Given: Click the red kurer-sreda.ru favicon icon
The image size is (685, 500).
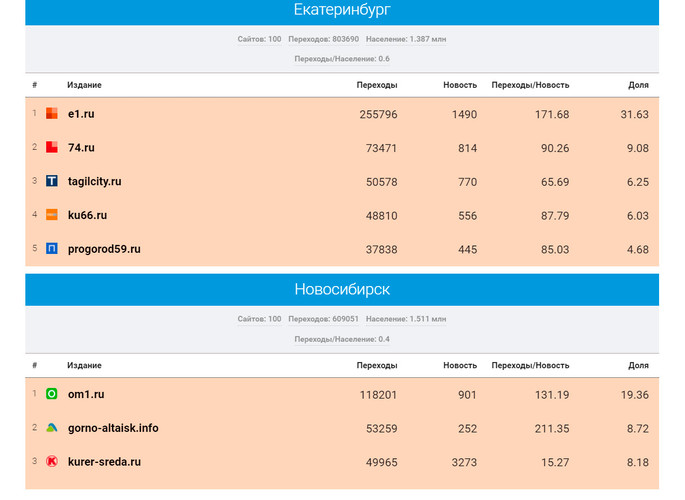Looking at the screenshot, I should [x=52, y=462].
